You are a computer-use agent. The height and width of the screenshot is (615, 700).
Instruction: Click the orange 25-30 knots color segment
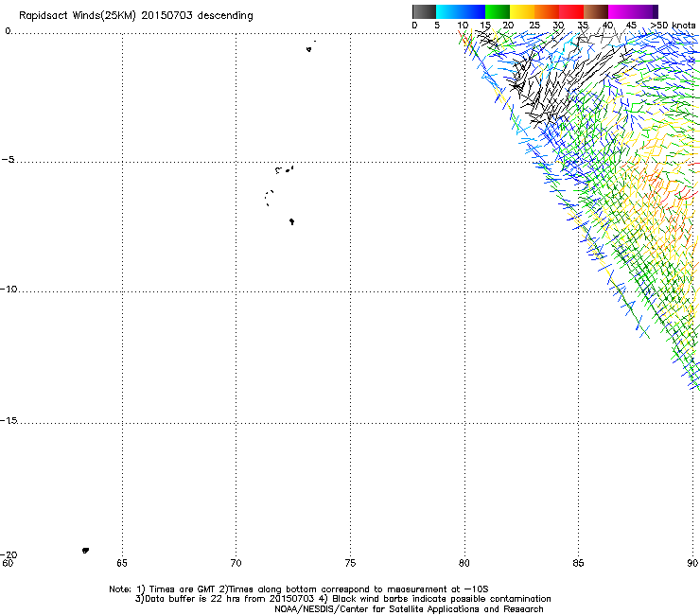(547, 11)
